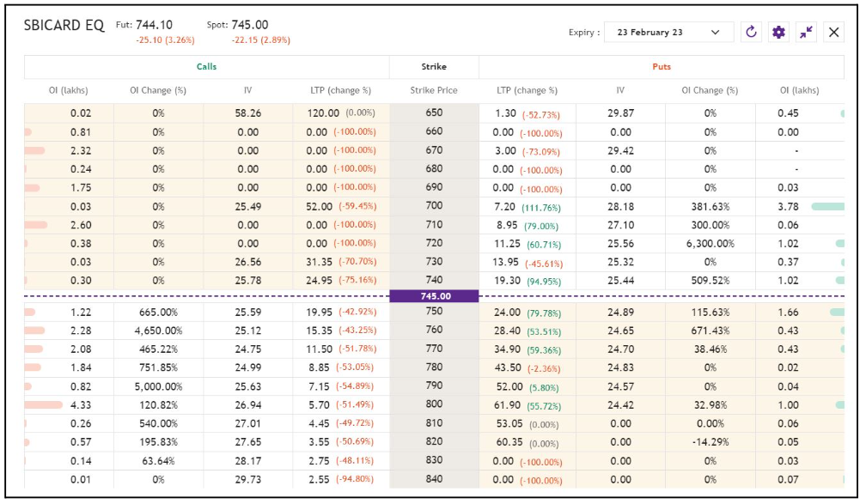This screenshot has width=866, height=504.
Task: Close the option chain panel
Action: pyautogui.click(x=833, y=33)
